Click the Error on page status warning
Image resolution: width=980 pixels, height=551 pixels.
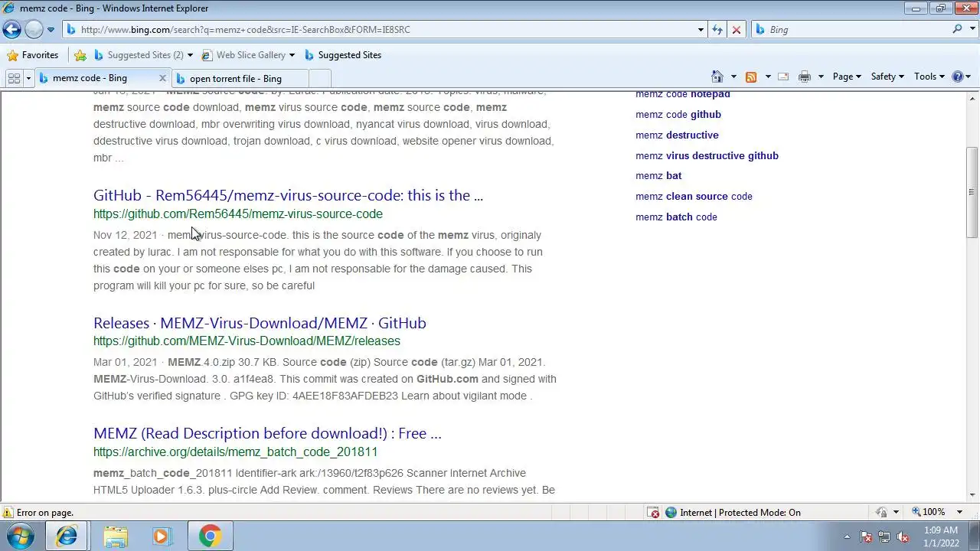point(38,513)
